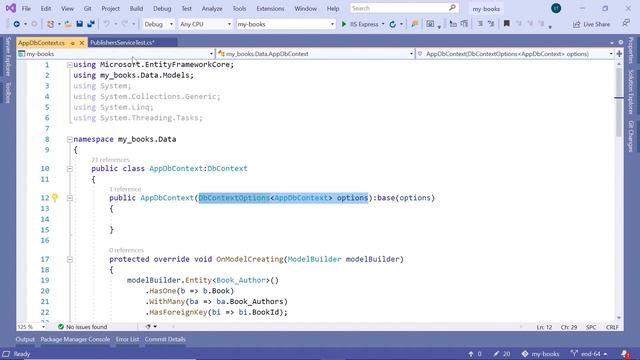Toggle a bookmark with the bookmark icon

pos(507,24)
